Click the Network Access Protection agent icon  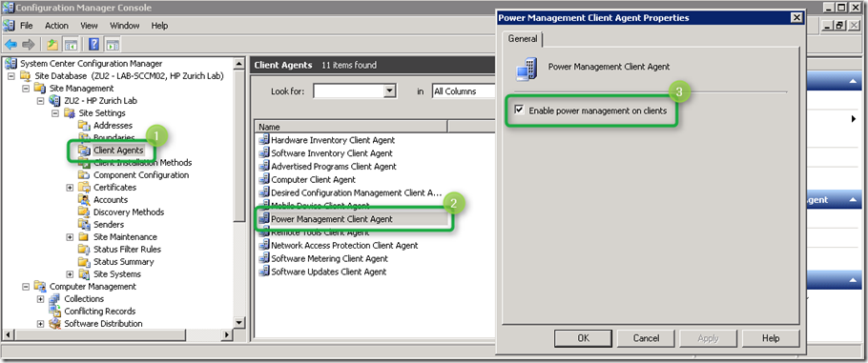click(264, 245)
